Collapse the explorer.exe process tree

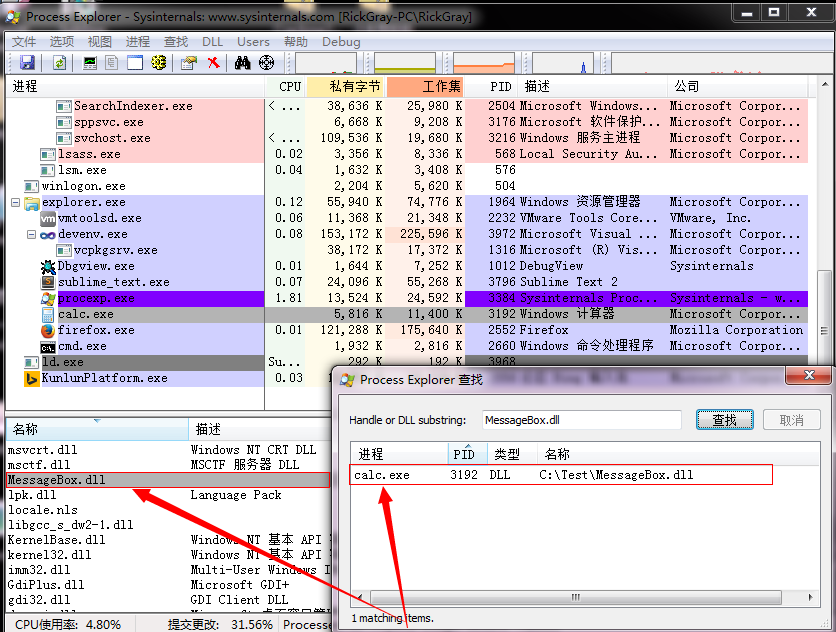click(x=15, y=203)
